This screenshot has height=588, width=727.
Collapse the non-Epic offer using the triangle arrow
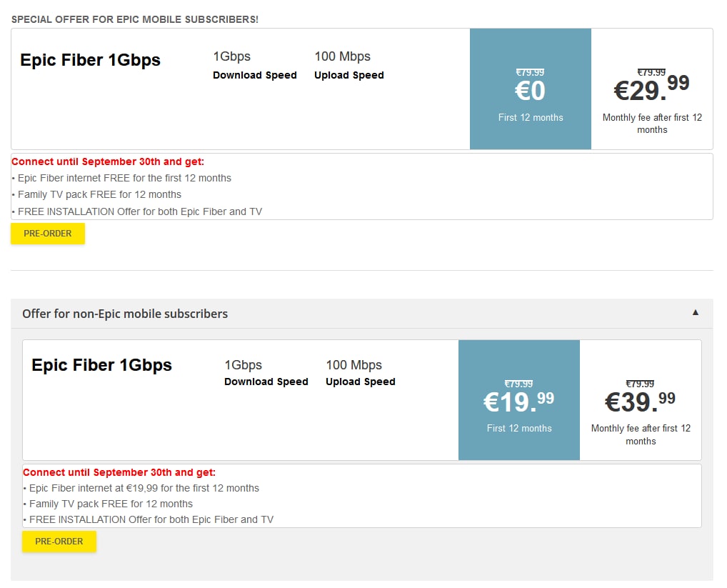696,313
